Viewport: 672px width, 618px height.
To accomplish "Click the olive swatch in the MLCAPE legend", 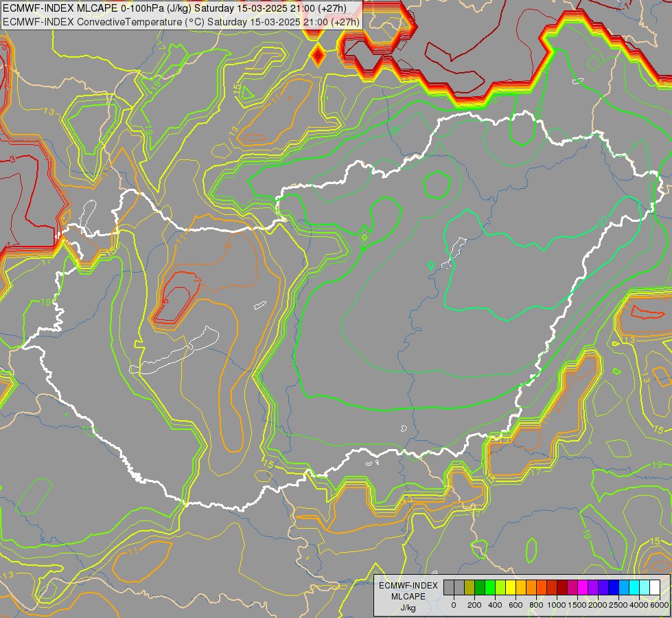I will (x=470, y=588).
